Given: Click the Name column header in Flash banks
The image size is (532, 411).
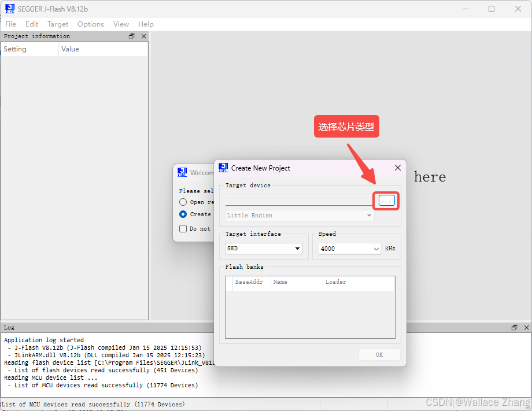Looking at the screenshot, I should (297, 282).
